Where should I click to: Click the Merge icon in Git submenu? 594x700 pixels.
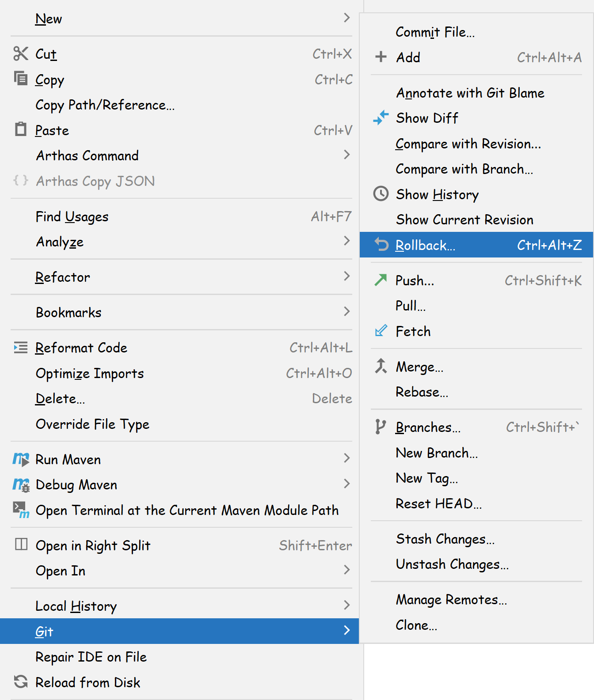coord(381,366)
